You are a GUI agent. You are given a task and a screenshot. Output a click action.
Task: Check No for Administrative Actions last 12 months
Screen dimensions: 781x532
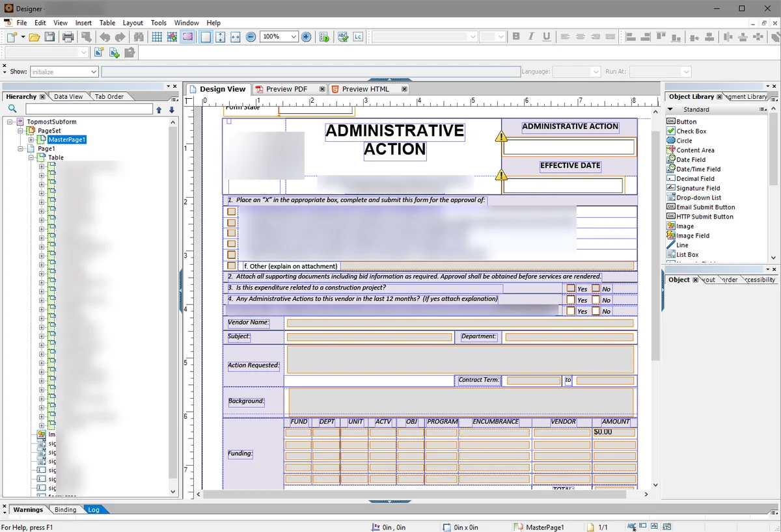coord(596,300)
